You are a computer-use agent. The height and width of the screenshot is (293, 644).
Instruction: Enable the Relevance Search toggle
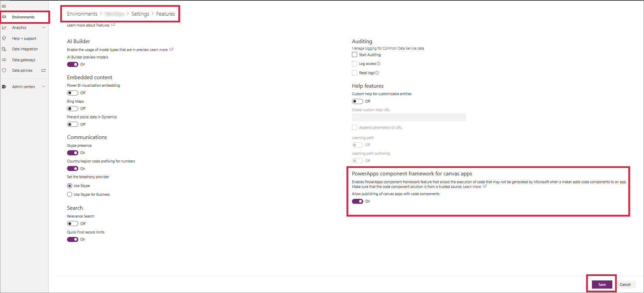[x=73, y=224]
